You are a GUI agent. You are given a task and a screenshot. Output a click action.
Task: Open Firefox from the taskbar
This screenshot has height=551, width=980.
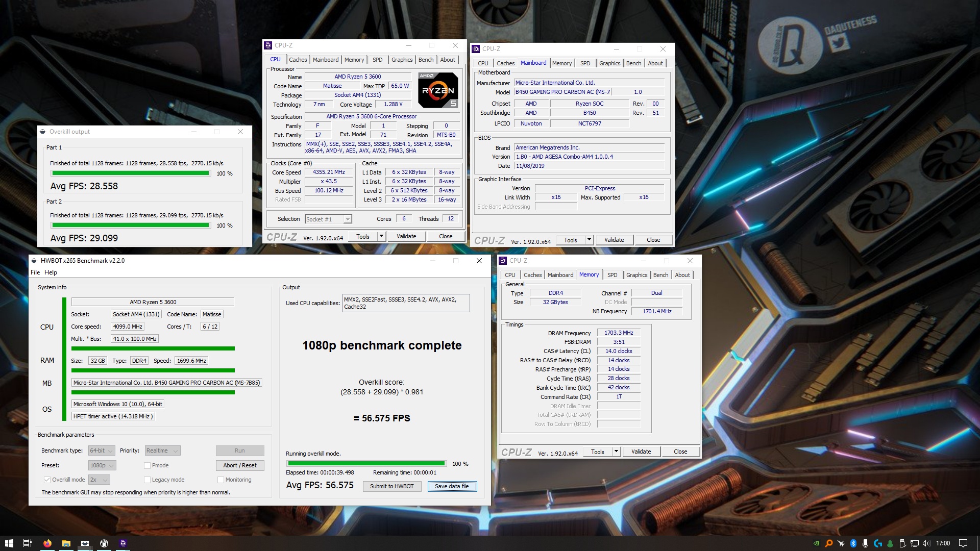point(47,543)
